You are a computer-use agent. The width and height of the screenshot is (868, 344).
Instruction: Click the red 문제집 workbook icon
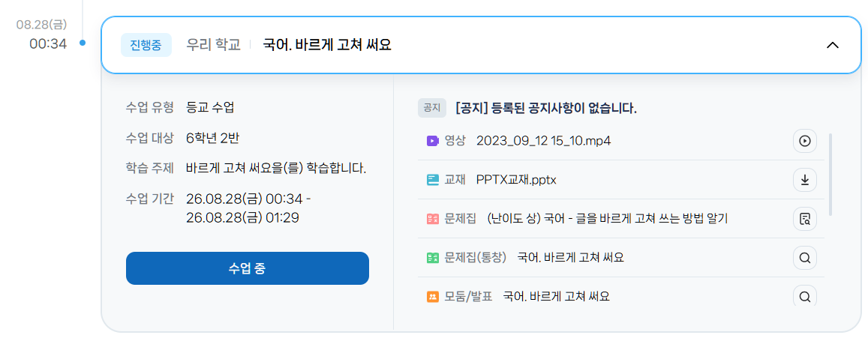[x=433, y=219]
